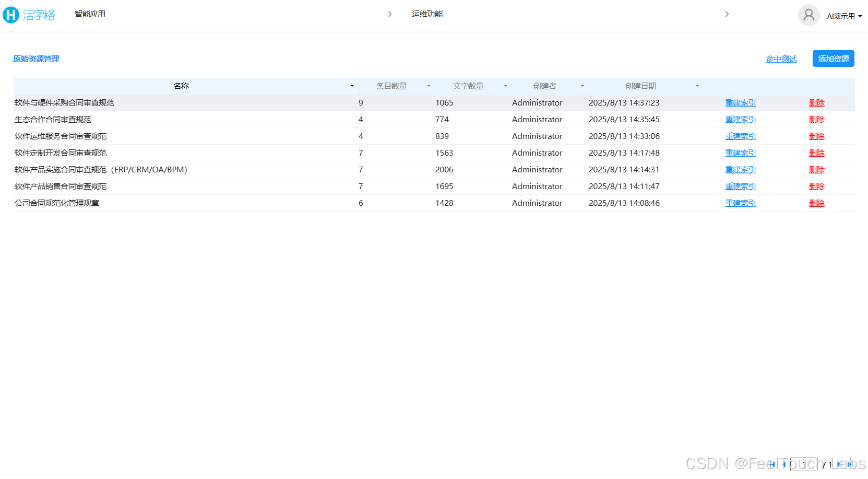Screen dimensions: 868x479
Task: Click word count cell 1065
Action: 444,103
